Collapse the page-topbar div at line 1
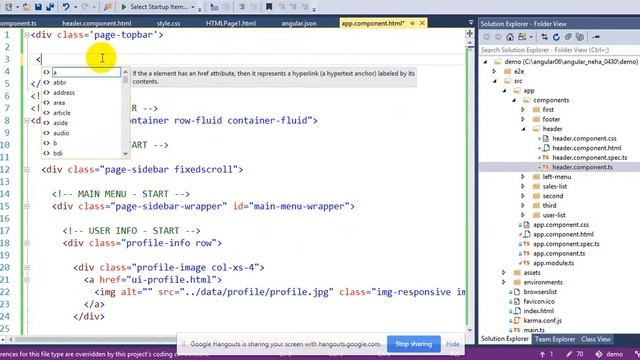640x360 pixels. coord(27,35)
